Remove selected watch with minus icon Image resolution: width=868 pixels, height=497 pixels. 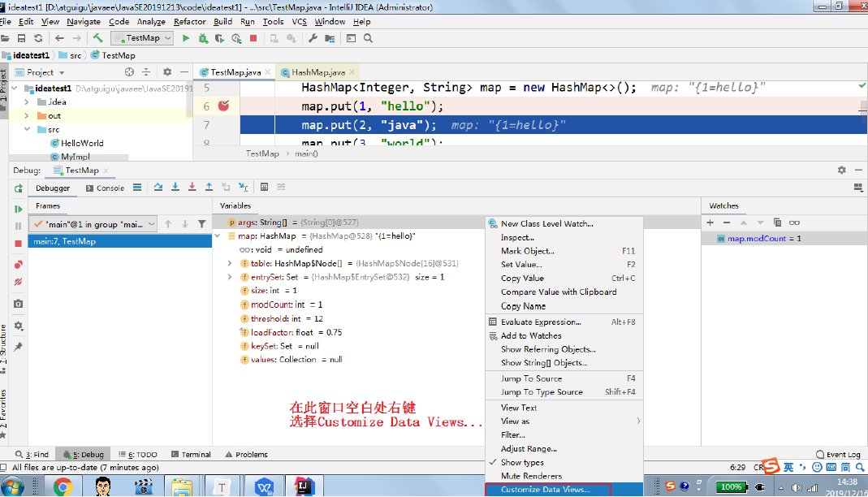[x=727, y=223]
